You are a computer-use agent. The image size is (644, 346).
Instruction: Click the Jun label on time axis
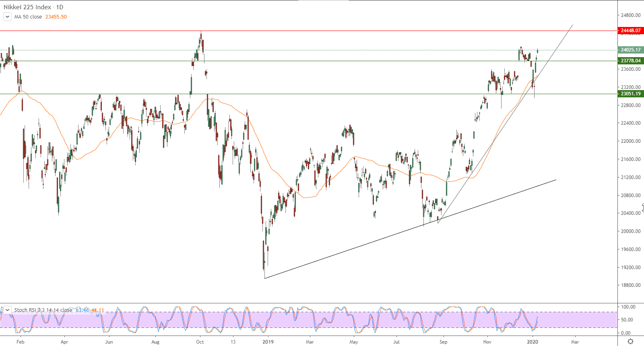(x=109, y=342)
